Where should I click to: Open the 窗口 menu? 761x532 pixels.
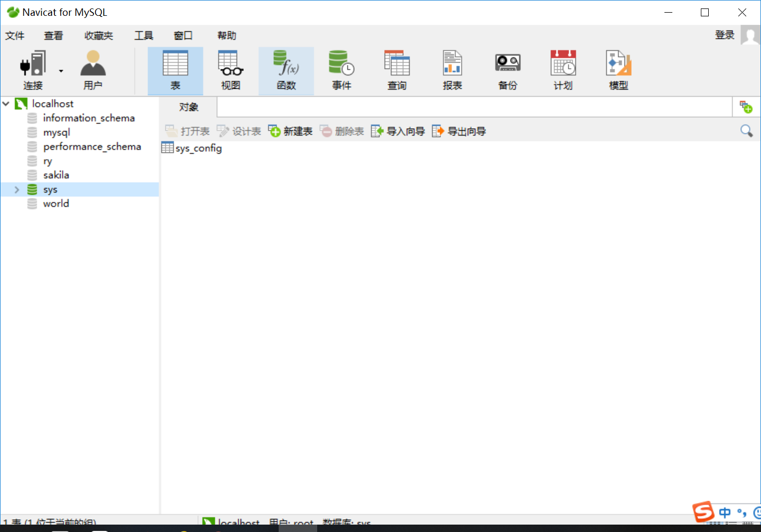[183, 35]
